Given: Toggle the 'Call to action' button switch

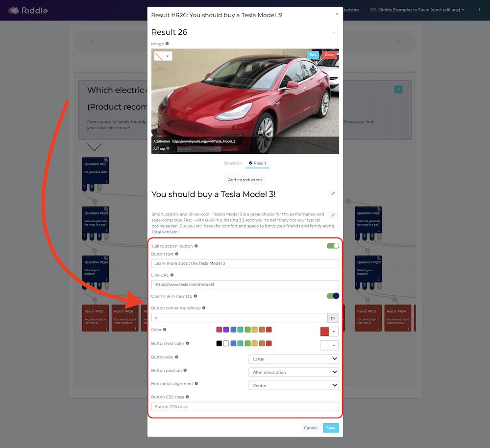Looking at the screenshot, I should pyautogui.click(x=333, y=246).
